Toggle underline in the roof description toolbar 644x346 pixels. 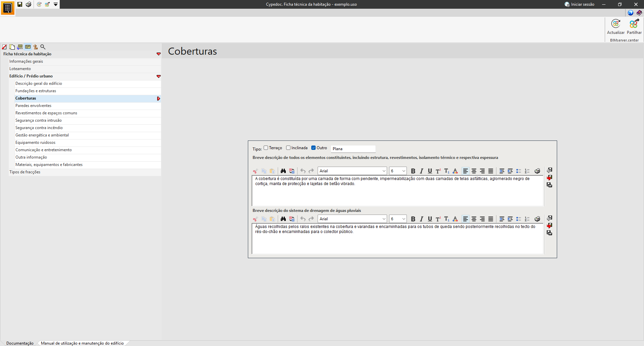430,171
